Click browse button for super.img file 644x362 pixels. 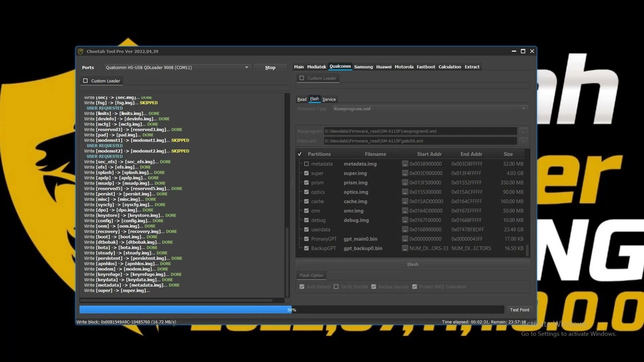[x=405, y=173]
